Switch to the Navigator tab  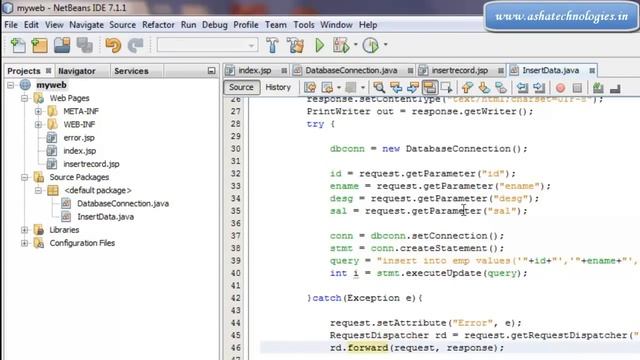tap(77, 71)
